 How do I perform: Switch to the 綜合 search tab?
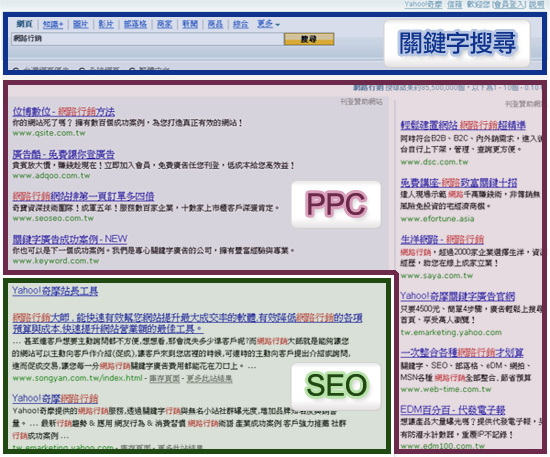tap(241, 24)
